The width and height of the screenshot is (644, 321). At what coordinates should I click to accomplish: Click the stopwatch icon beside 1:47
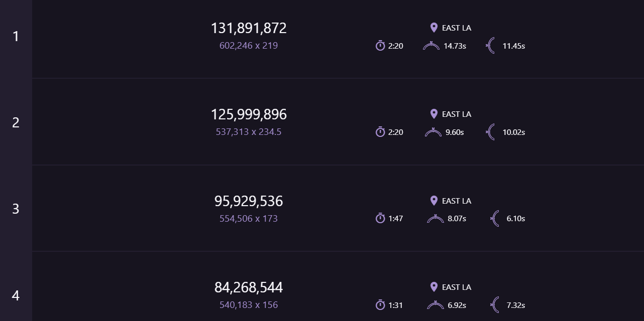[x=380, y=218]
